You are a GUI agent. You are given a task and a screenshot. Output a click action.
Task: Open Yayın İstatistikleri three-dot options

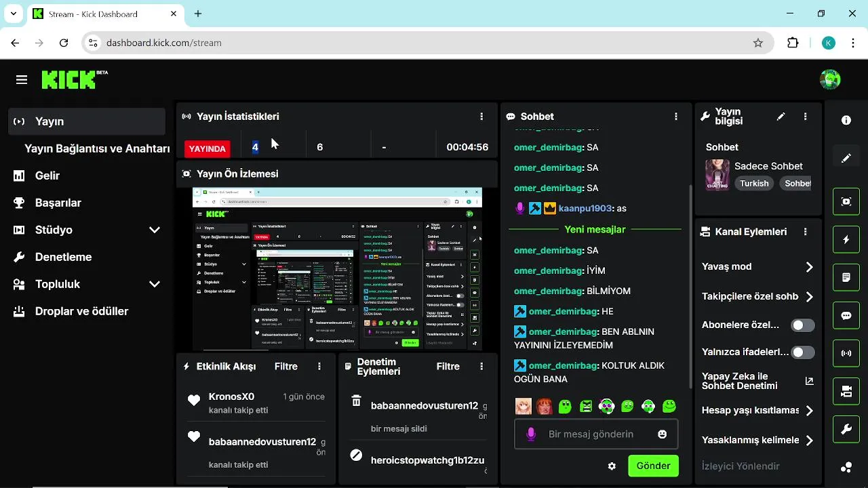[481, 117]
